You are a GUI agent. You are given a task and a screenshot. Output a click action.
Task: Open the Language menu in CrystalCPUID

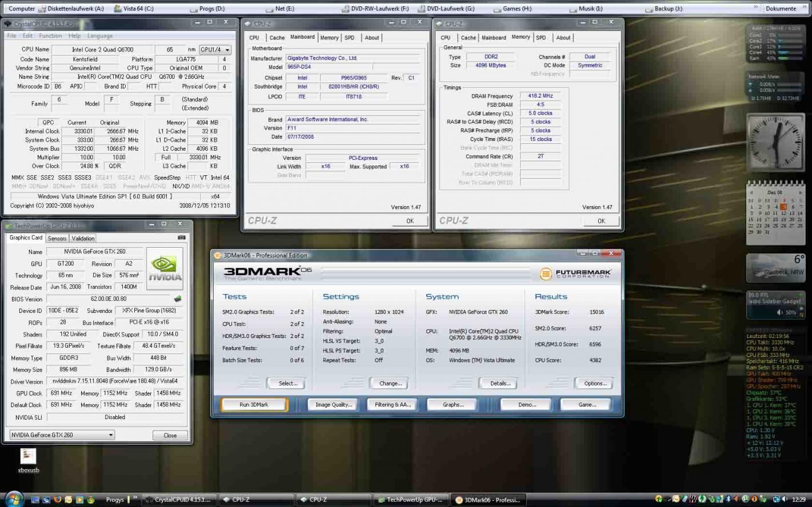pyautogui.click(x=100, y=35)
